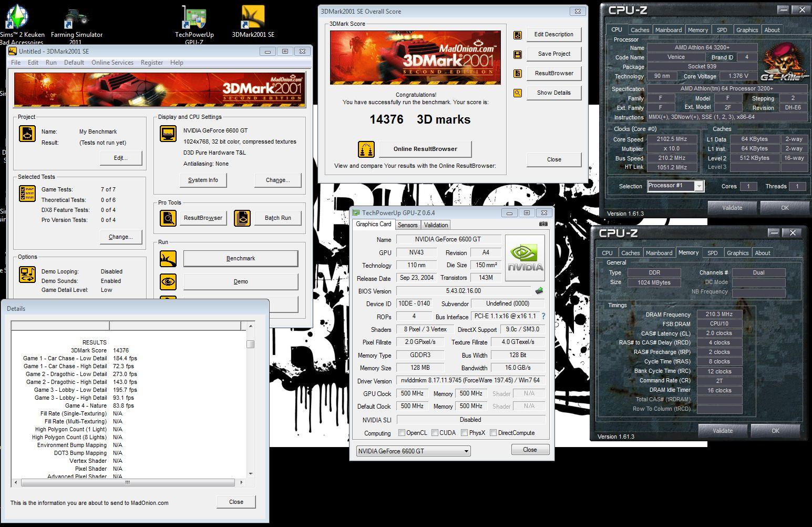Switch to the Validation tab in GPU-Z

[x=436, y=225]
